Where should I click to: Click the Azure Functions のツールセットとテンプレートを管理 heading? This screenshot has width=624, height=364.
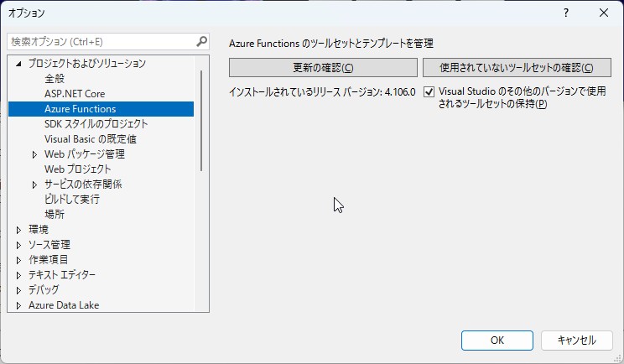click(331, 44)
